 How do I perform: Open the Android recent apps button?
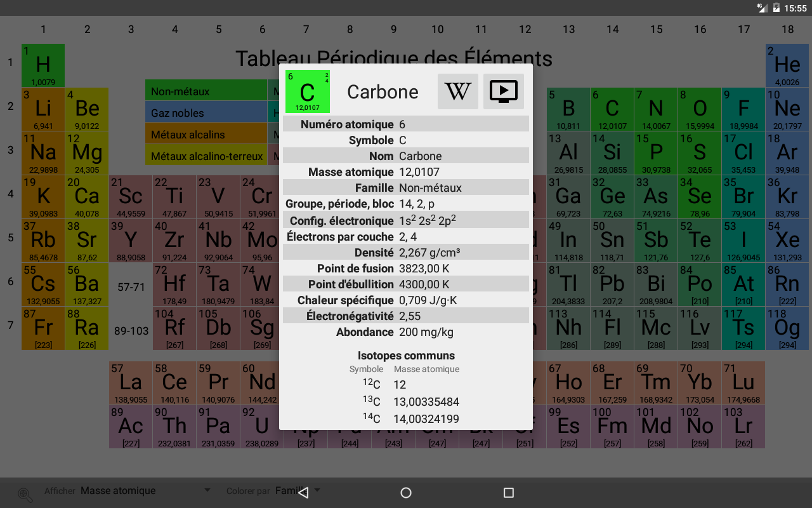508,493
